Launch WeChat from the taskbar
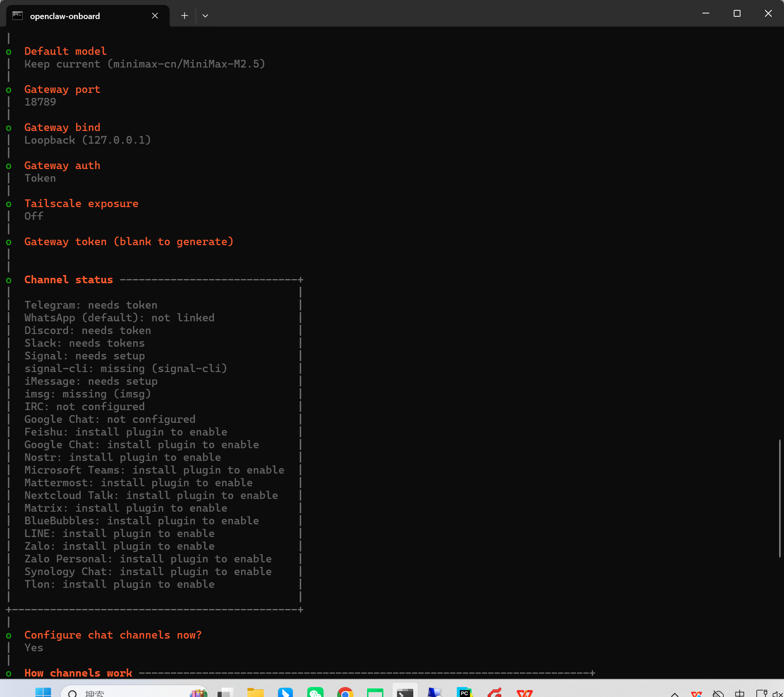 coord(315,692)
